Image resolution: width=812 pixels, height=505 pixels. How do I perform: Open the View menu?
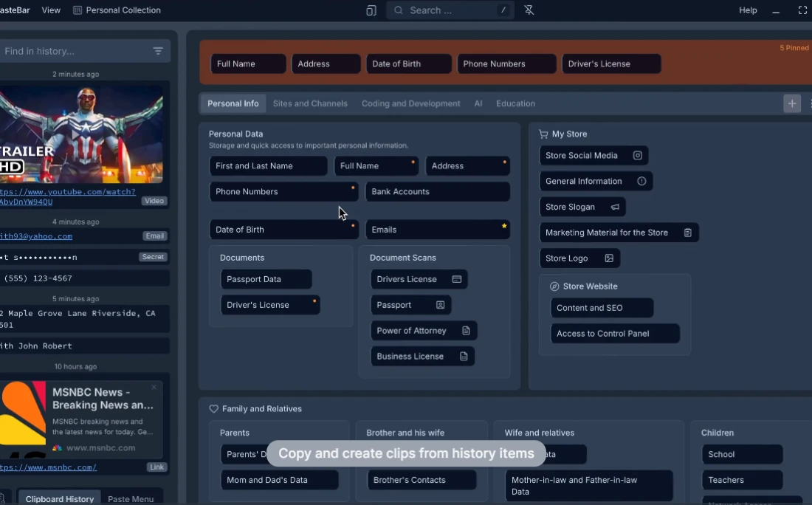(x=51, y=10)
